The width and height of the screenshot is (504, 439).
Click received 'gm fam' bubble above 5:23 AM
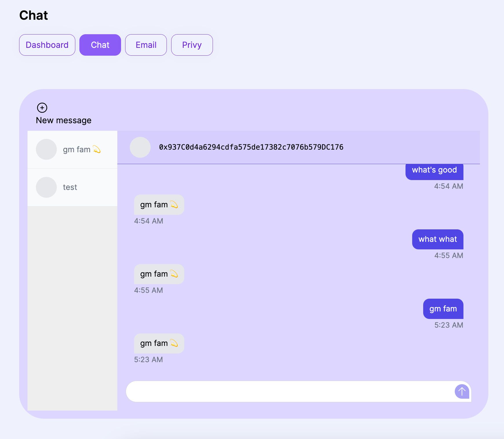coord(159,343)
